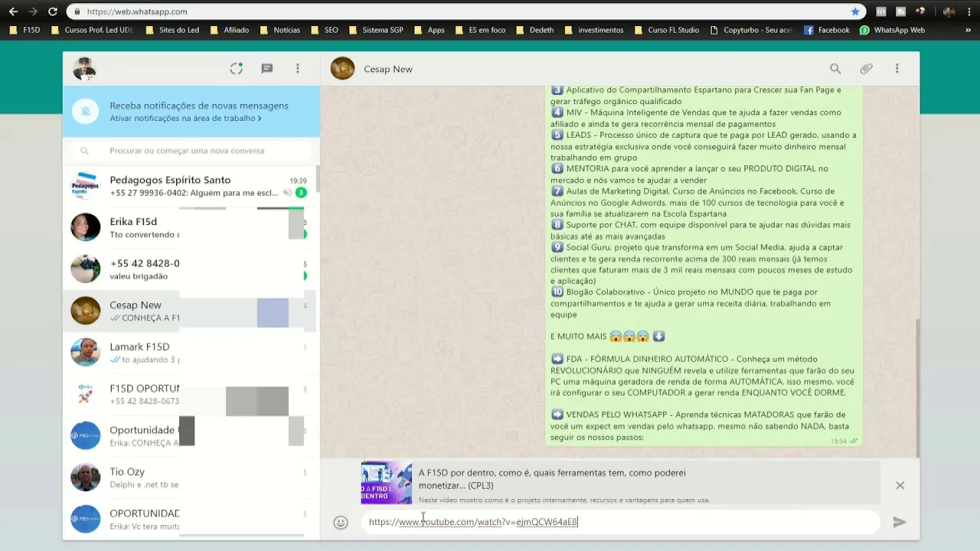Open the Facebook bookmark
The image size is (980, 551).
tap(827, 30)
